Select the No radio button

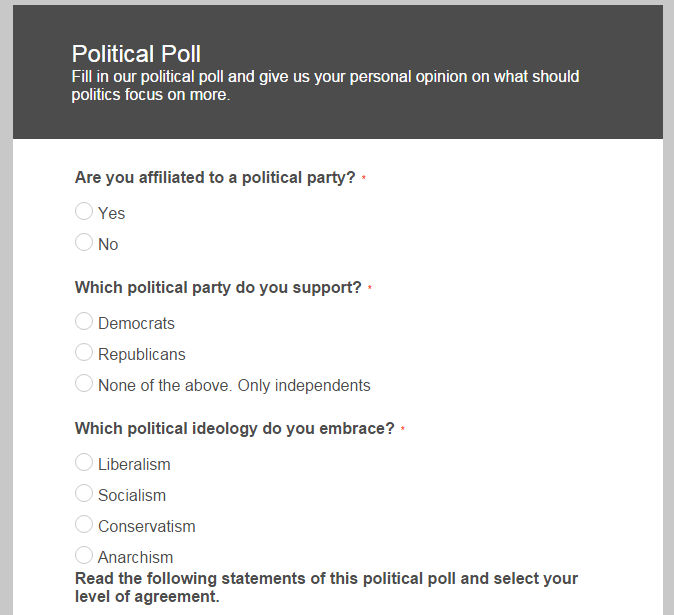point(84,243)
